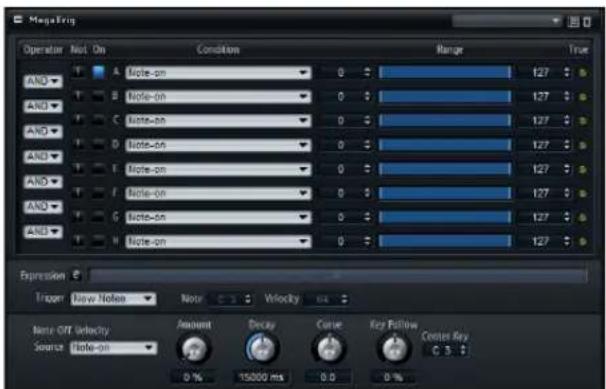
Task: Click the Trigger Note value stepper
Action: pos(248,299)
